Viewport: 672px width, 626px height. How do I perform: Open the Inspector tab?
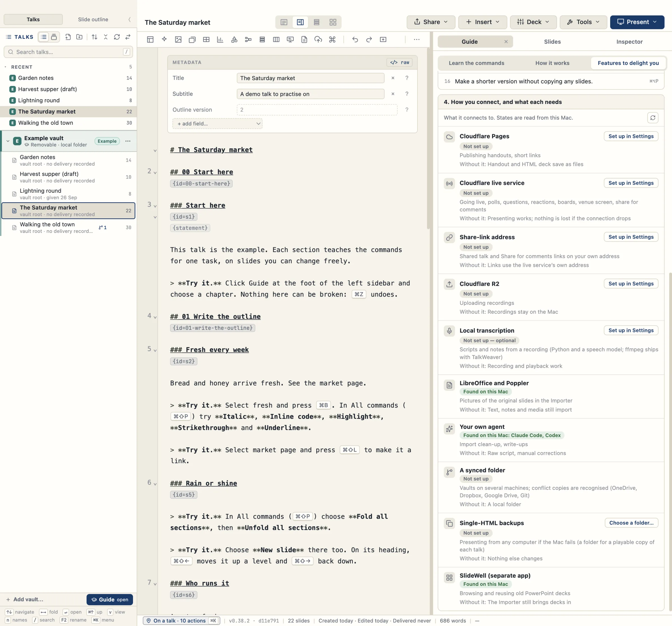tap(629, 42)
